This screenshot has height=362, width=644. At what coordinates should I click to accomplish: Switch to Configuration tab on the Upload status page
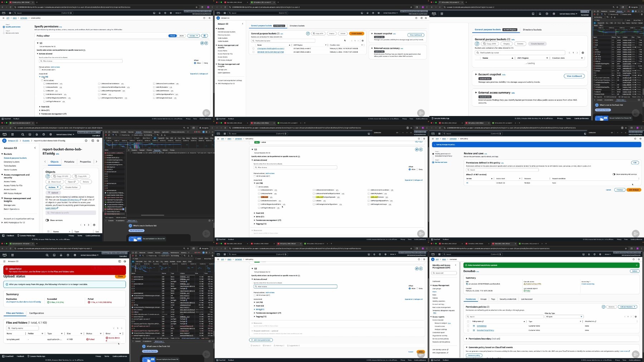36,313
